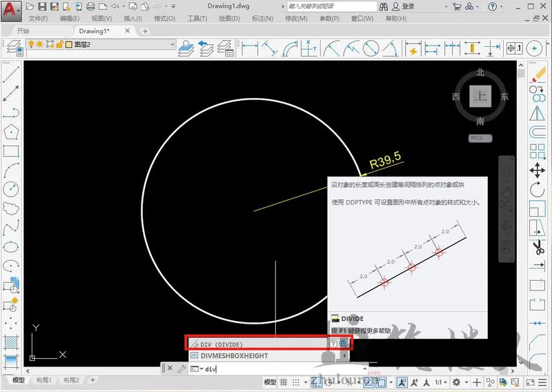Expand the Quick Access toolbar customize arrow
The image size is (552, 392).
pyautogui.click(x=173, y=6)
